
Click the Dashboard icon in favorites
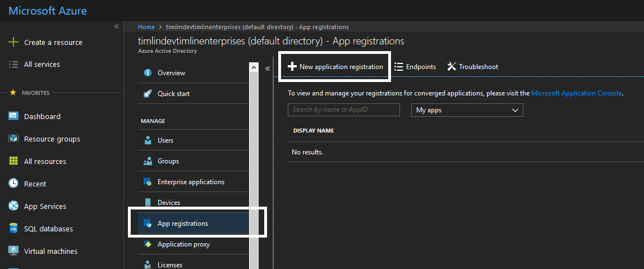[13, 116]
